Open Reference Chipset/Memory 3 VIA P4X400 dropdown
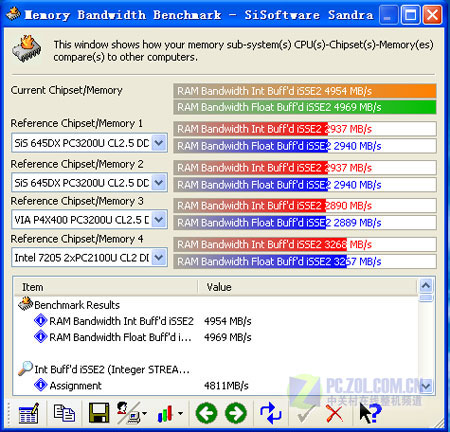Screen dimensions: 450x432 click(x=159, y=220)
